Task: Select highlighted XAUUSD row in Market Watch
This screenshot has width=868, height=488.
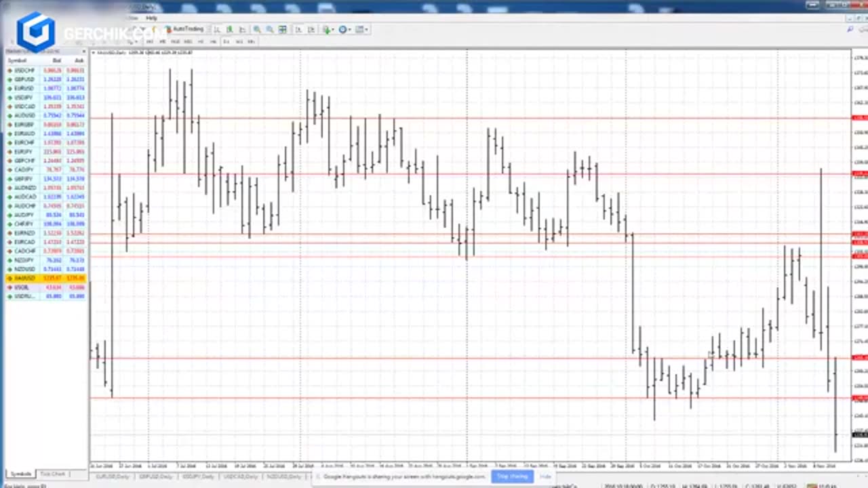Action: 45,278
